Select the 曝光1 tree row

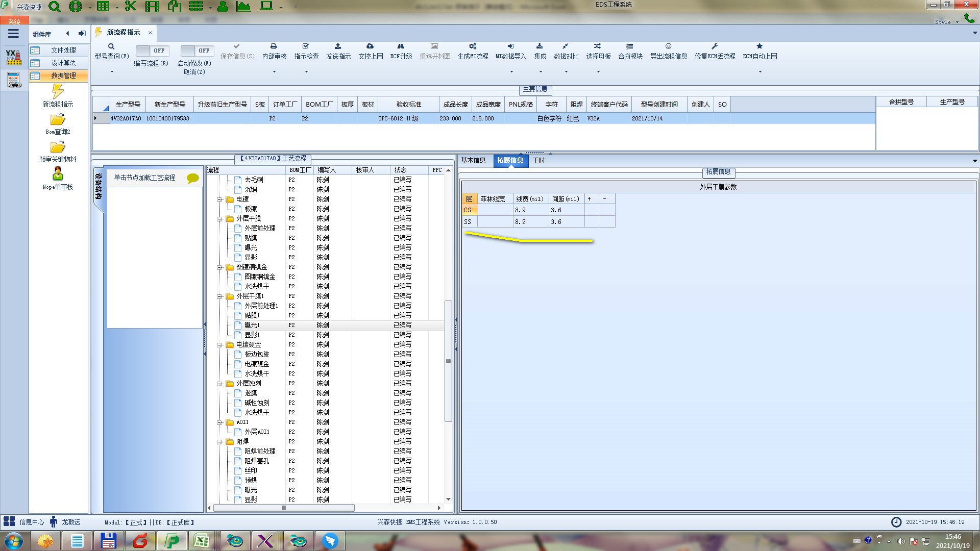326,325
